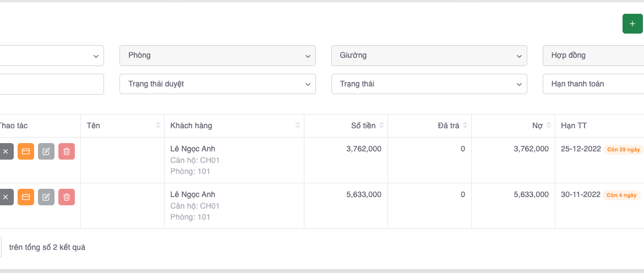Click edit pencil icon in first row
Screen dimensions: 644x273
(46, 151)
